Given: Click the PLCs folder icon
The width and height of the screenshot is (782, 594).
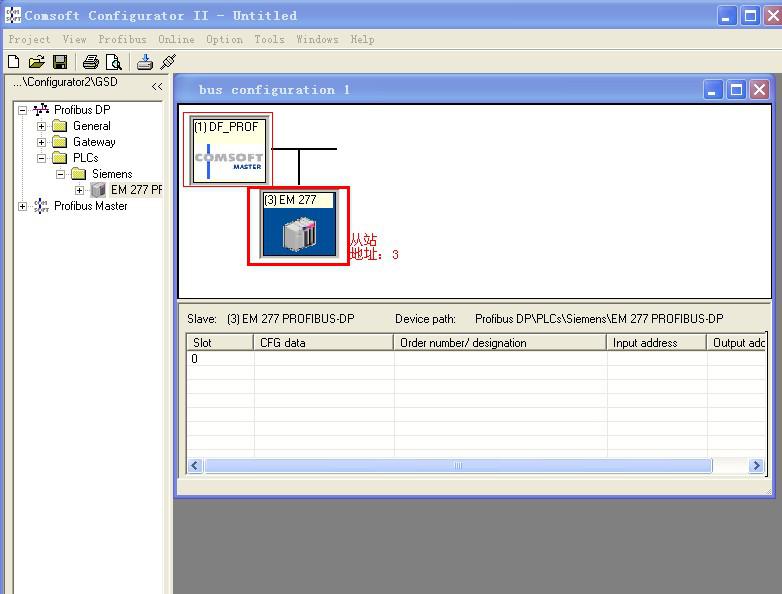Looking at the screenshot, I should click(59, 158).
